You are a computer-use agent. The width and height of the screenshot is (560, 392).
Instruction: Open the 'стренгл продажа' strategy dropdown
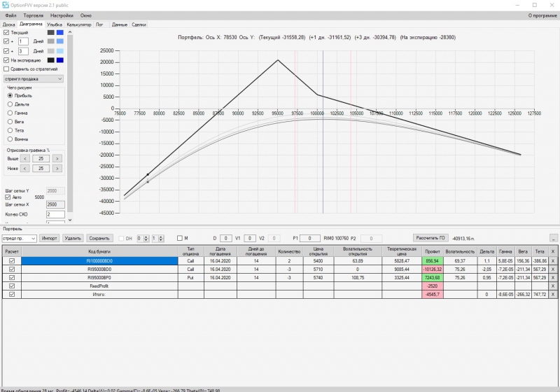point(34,79)
